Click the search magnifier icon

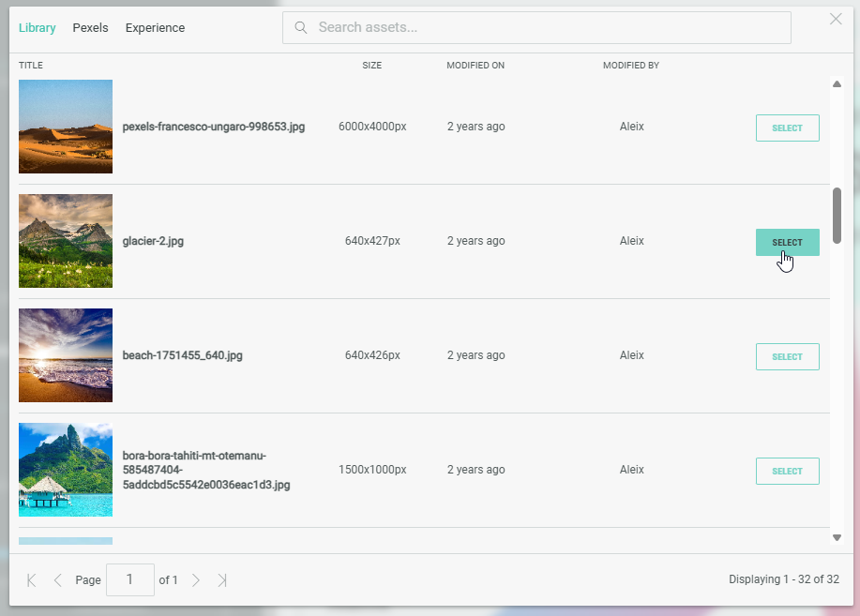[301, 27]
